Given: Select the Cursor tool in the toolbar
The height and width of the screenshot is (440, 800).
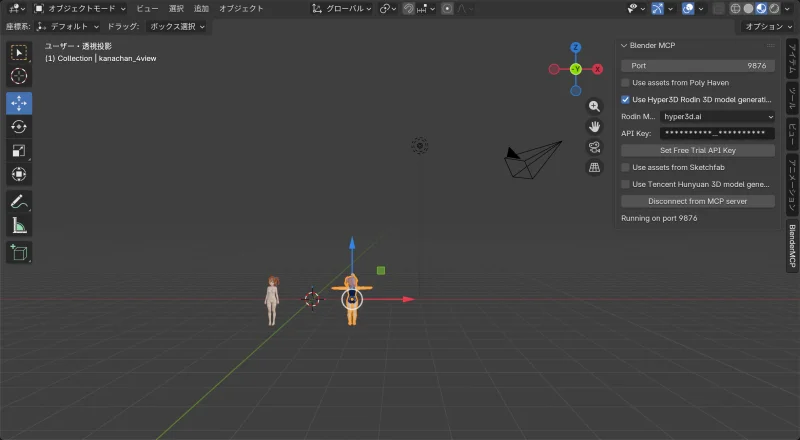Looking at the screenshot, I should tap(19, 76).
